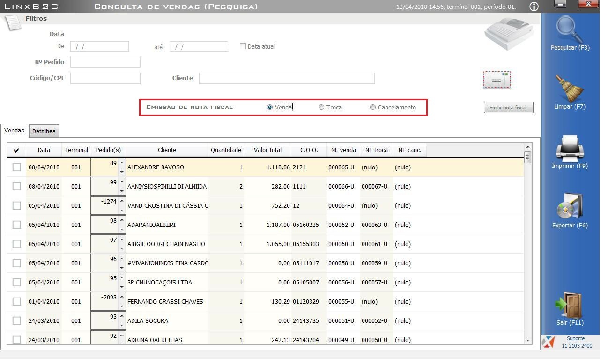Click into the Cliente input field
608x364 pixels.
[x=286, y=78]
